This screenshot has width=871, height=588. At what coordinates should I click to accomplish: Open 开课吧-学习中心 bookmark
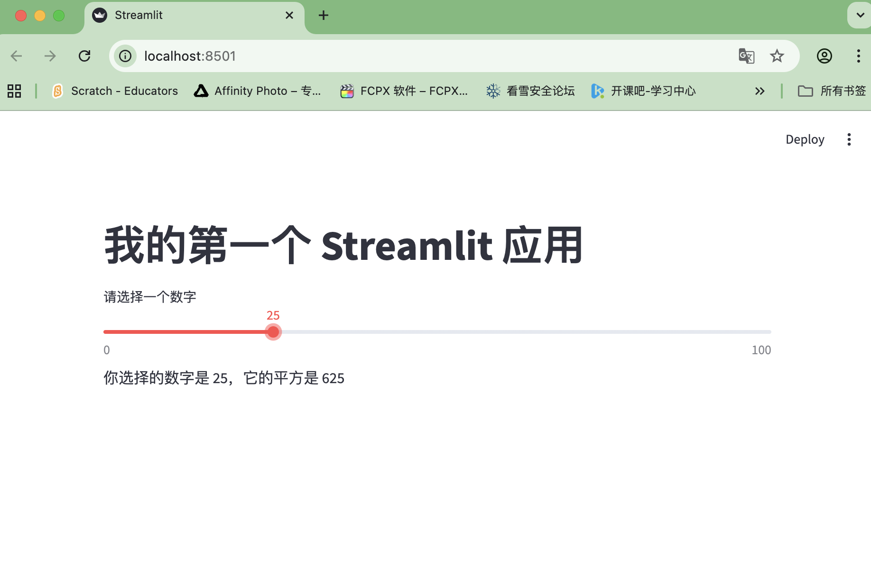[x=643, y=91]
